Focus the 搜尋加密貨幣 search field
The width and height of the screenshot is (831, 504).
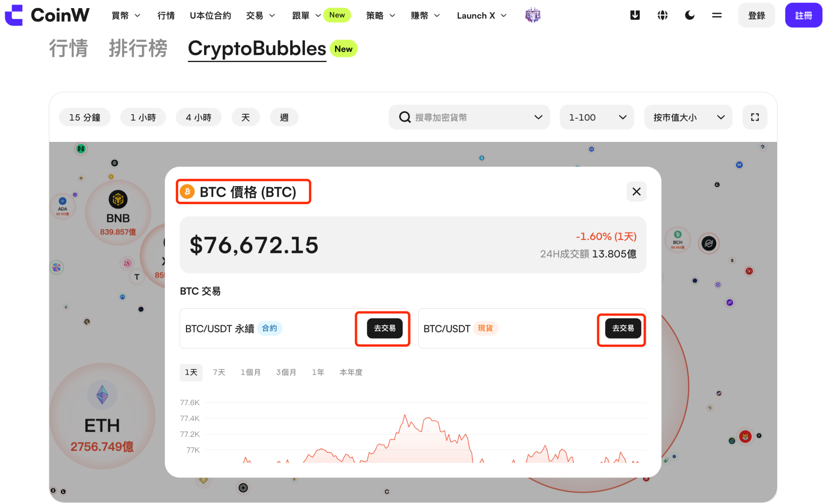point(469,117)
